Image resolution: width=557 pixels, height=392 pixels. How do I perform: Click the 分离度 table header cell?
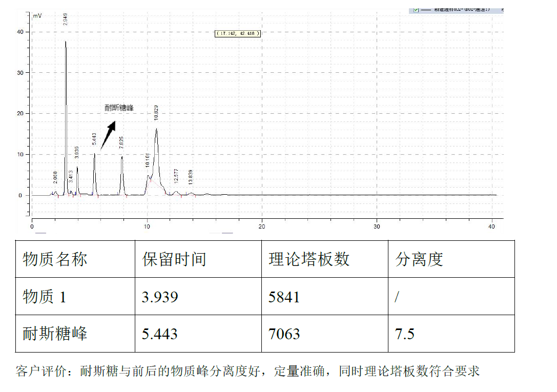coord(451,259)
